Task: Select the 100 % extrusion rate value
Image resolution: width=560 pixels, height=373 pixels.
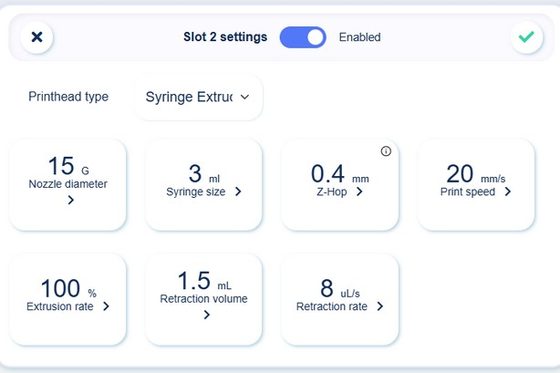Action: (x=68, y=288)
